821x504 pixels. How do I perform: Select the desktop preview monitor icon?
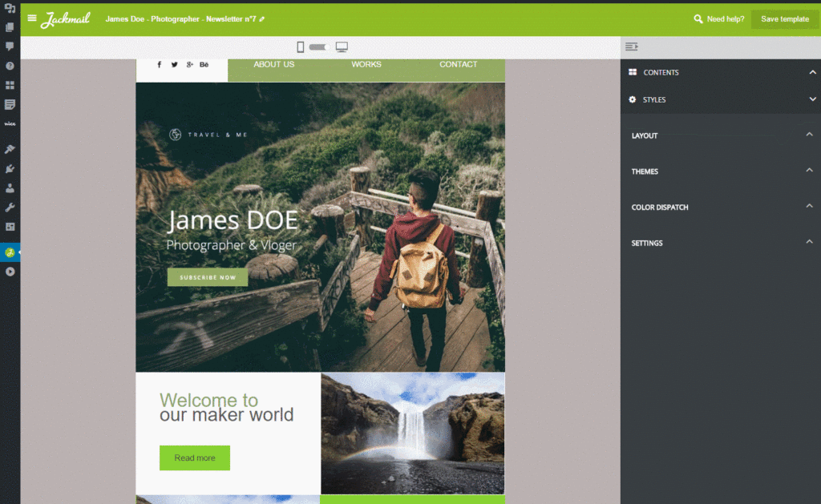[x=342, y=47]
